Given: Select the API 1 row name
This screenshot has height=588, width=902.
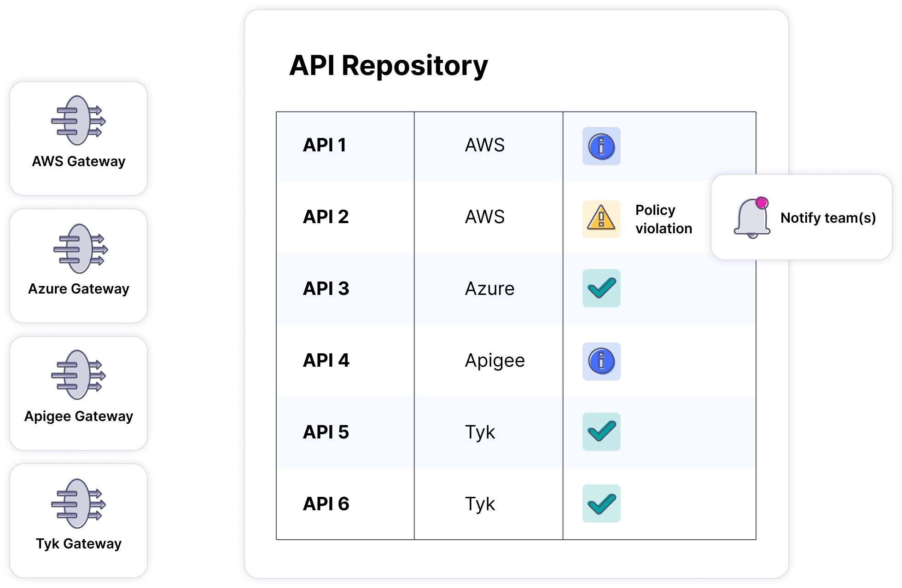Looking at the screenshot, I should coord(325,145).
